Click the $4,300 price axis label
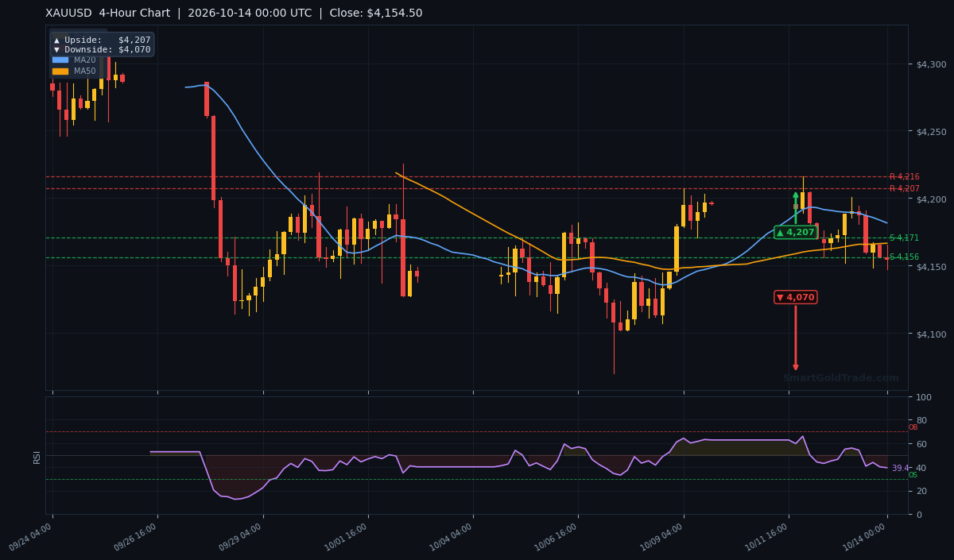 click(931, 64)
